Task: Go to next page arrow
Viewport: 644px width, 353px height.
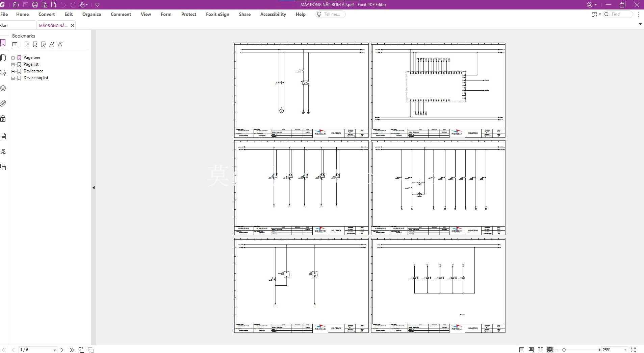Action: pyautogui.click(x=62, y=350)
